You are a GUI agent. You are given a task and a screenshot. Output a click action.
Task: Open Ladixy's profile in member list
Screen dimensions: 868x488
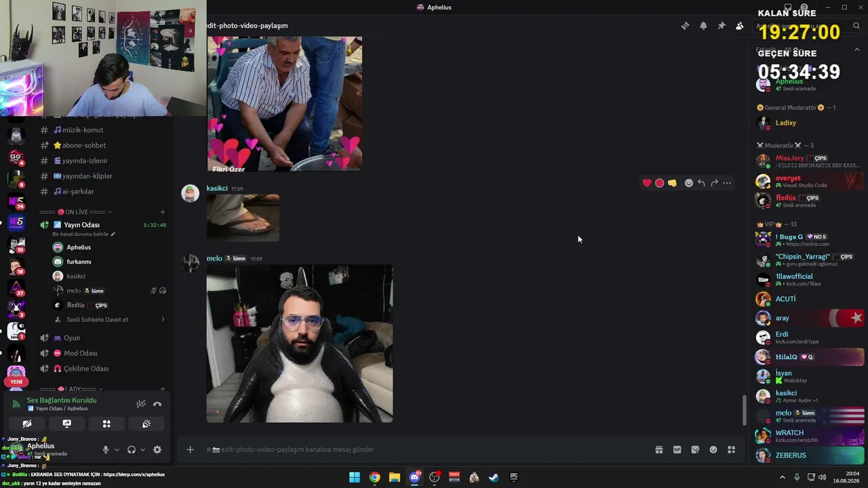810,123
